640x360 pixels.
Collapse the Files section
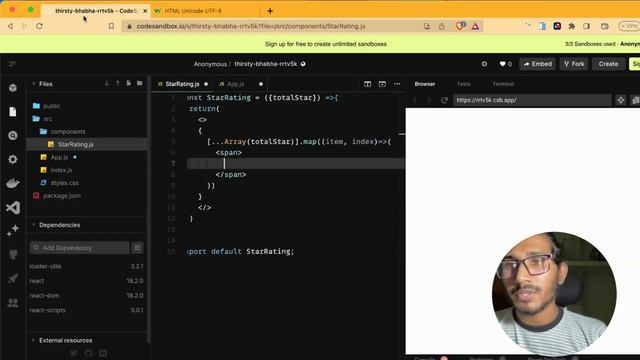(33, 84)
